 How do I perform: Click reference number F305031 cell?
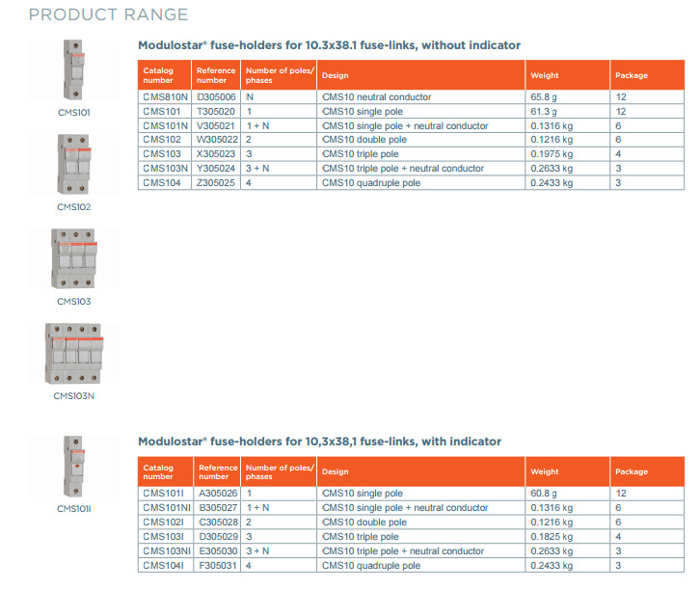click(217, 566)
